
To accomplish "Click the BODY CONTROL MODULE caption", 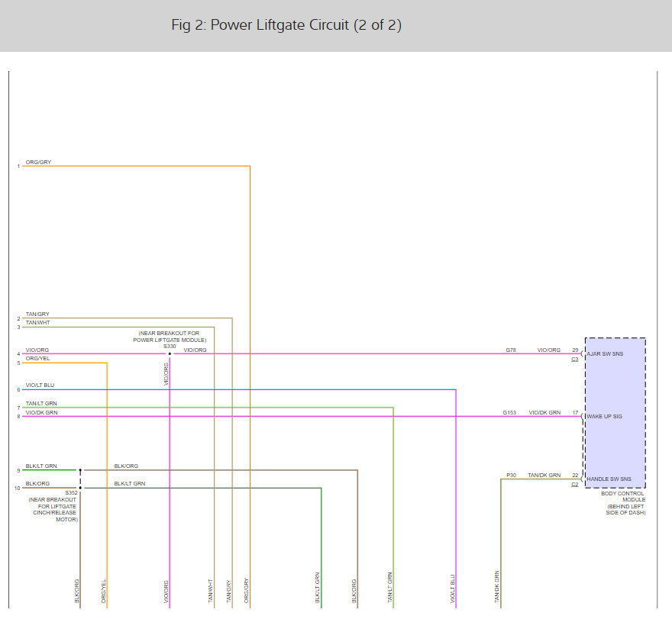I will [624, 497].
